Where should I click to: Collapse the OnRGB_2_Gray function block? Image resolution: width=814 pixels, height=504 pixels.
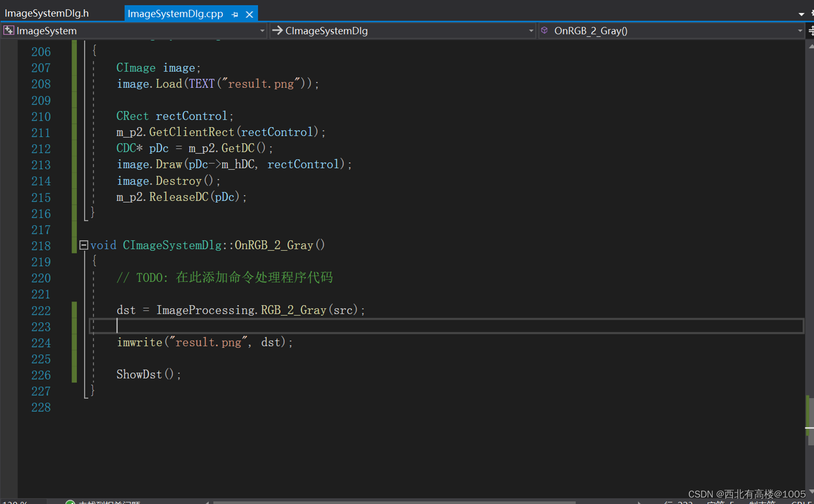coord(83,245)
